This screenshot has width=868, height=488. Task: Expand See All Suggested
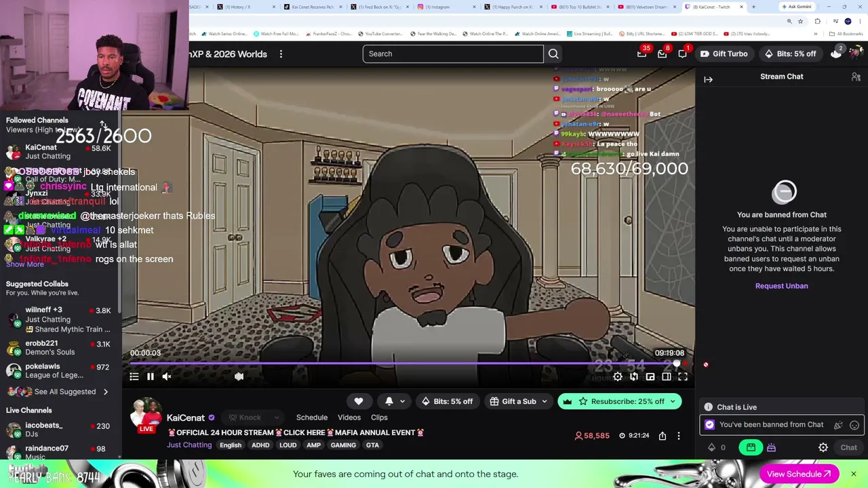[58, 392]
